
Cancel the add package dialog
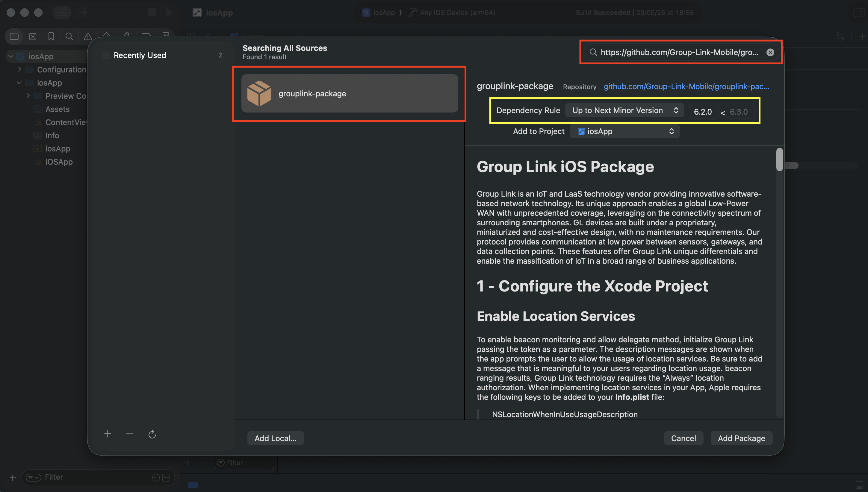[683, 438]
